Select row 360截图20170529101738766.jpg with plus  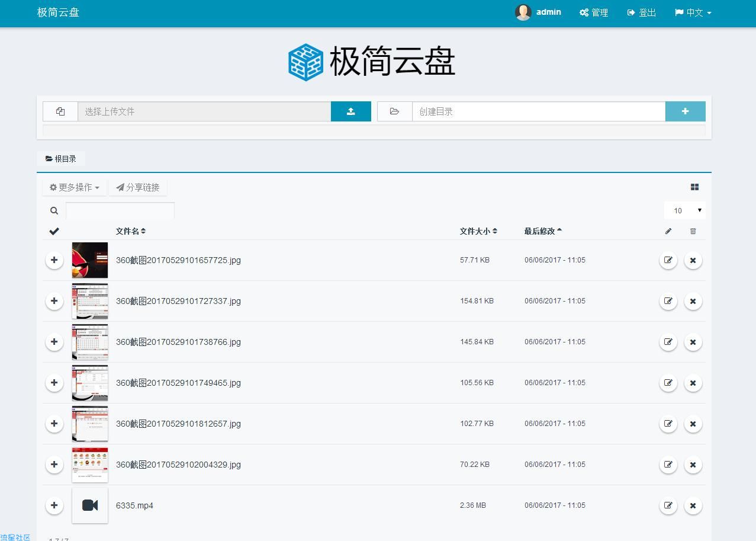coord(54,342)
